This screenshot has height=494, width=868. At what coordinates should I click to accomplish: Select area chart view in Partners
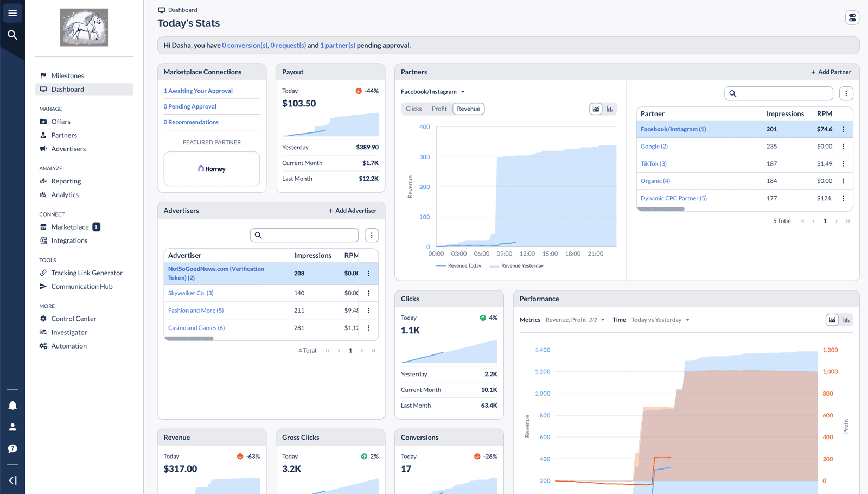coord(596,109)
